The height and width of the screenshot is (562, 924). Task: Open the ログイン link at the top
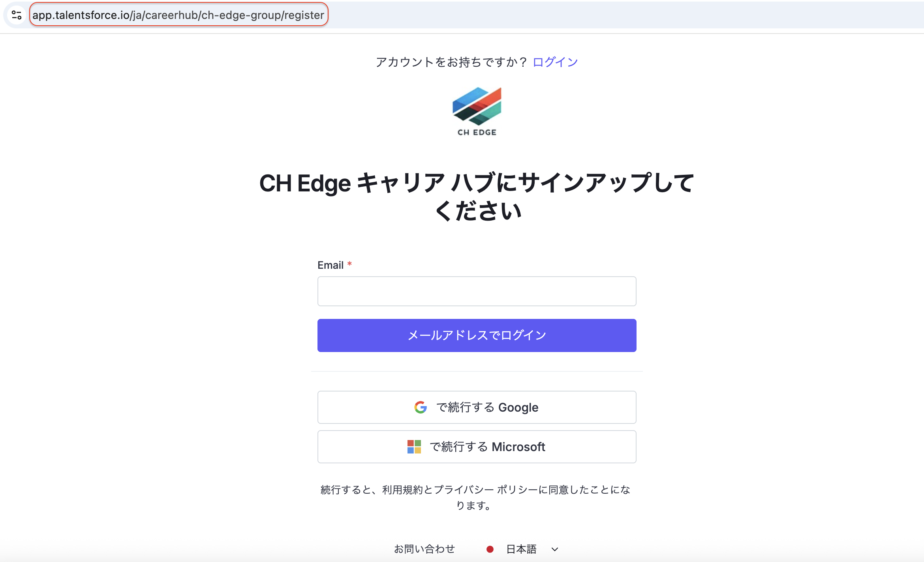[x=555, y=62]
